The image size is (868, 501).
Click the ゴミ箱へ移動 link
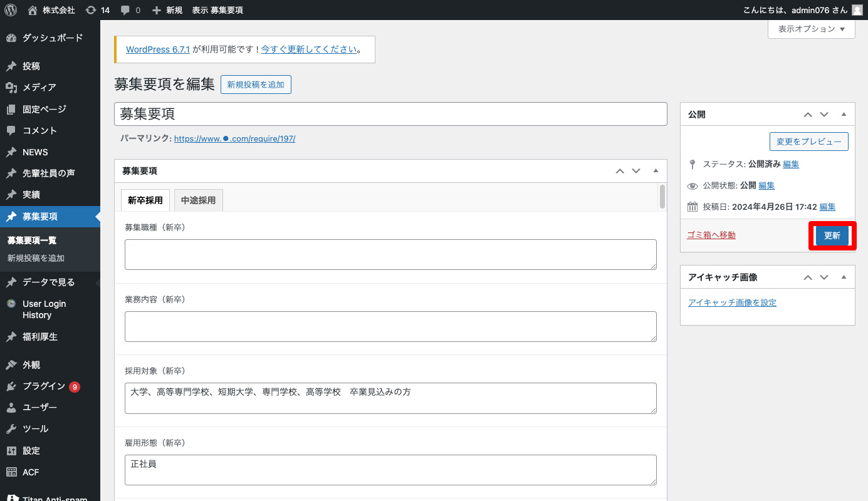711,235
